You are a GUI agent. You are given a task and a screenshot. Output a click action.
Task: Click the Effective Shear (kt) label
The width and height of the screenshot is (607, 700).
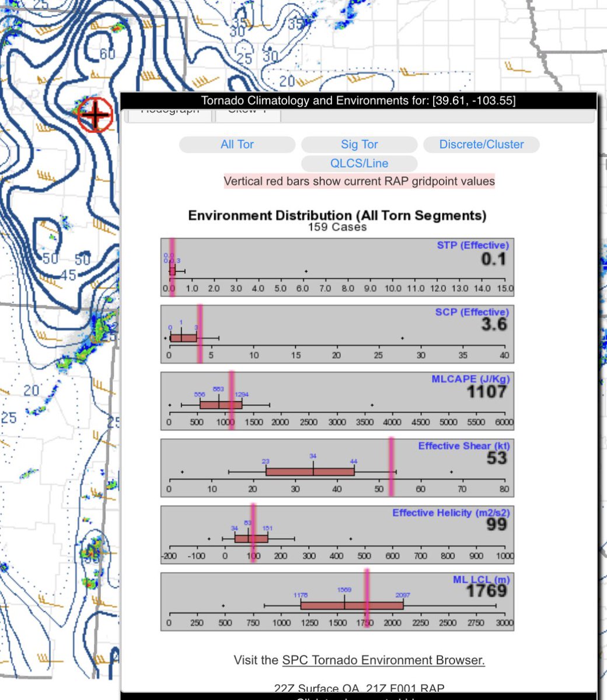coord(463,446)
